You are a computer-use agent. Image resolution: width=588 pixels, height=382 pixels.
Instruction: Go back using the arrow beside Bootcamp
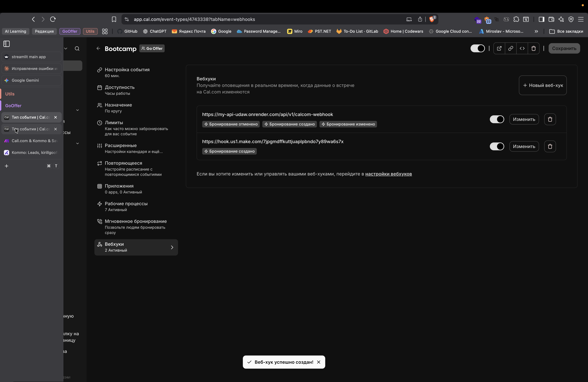point(98,48)
